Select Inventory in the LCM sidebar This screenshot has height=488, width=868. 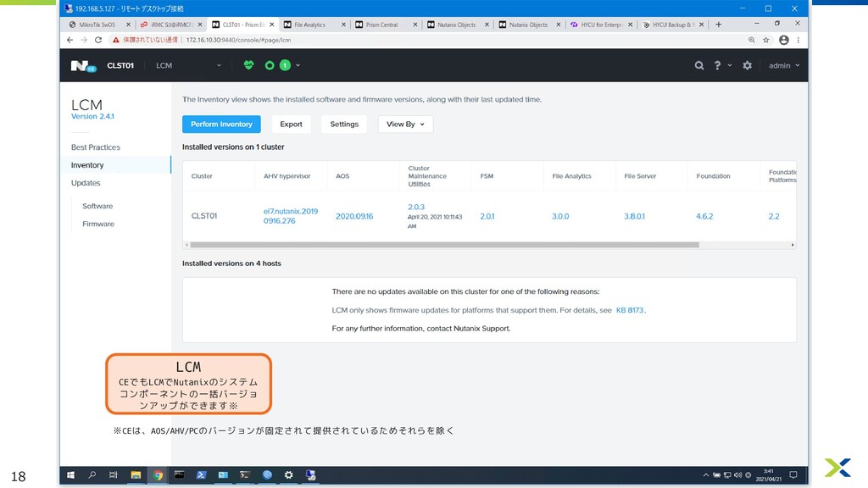coord(87,165)
